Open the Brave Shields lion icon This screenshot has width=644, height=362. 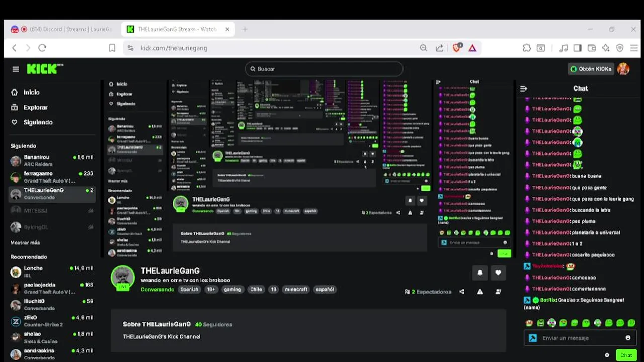tap(457, 48)
